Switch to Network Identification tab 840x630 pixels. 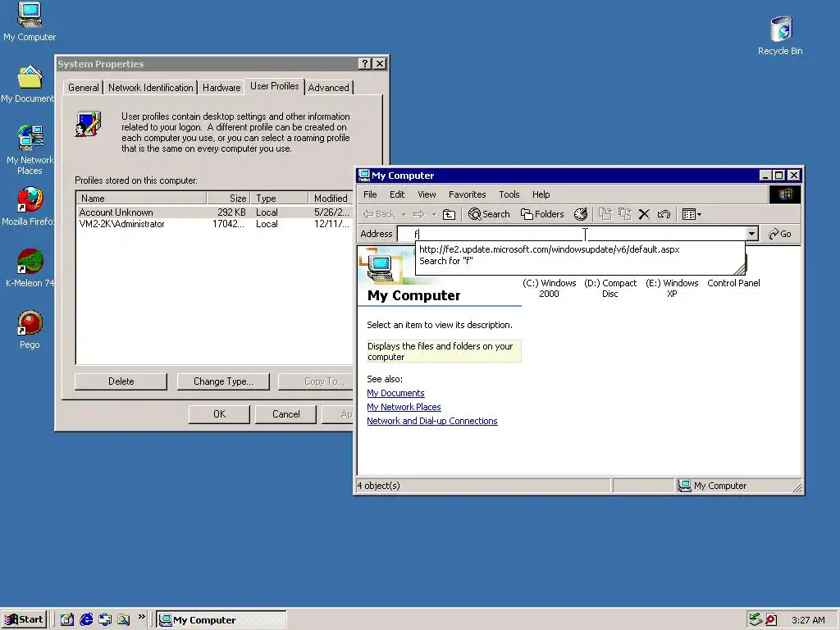point(151,87)
